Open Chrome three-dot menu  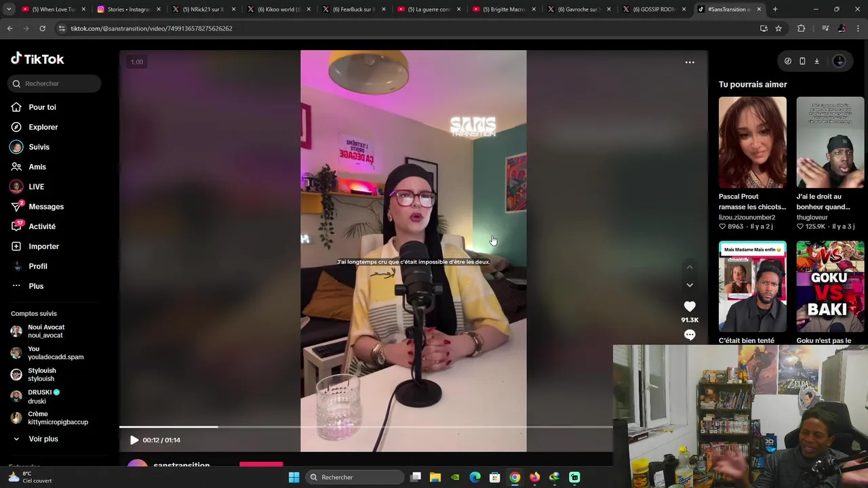point(859,28)
